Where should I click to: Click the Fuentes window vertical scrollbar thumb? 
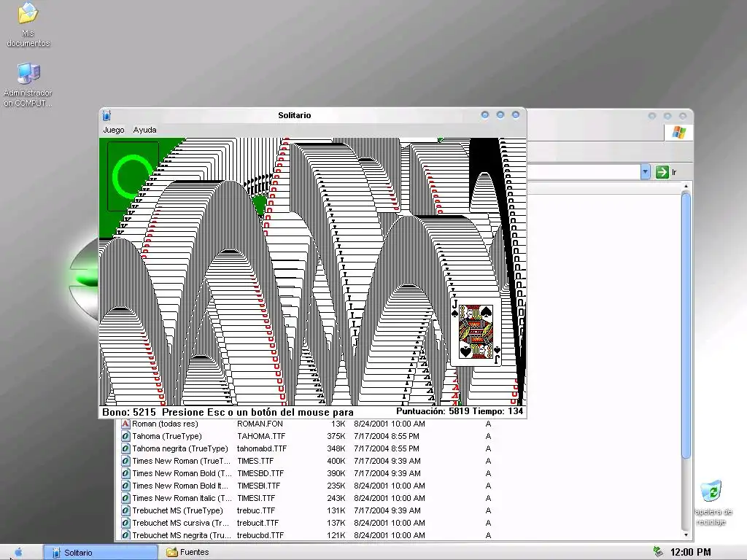686,325
